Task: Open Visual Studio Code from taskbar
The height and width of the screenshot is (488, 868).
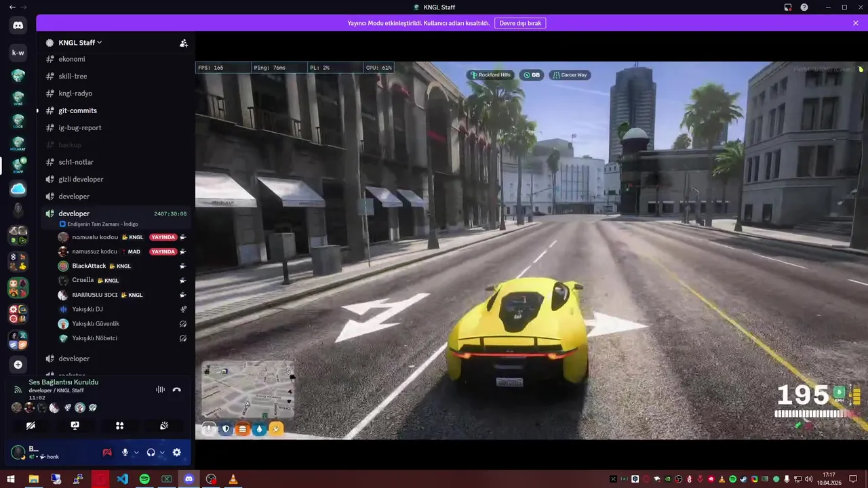Action: (x=122, y=479)
